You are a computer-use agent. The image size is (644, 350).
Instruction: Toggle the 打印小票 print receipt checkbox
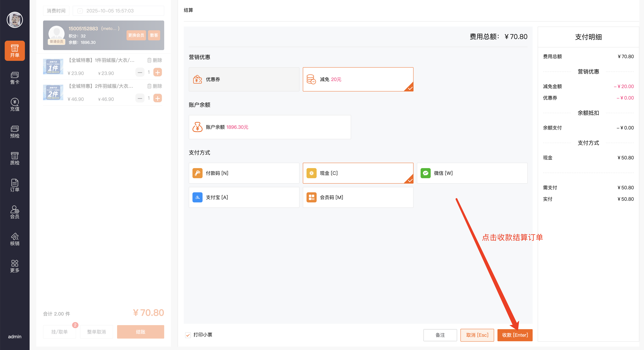(x=188, y=335)
